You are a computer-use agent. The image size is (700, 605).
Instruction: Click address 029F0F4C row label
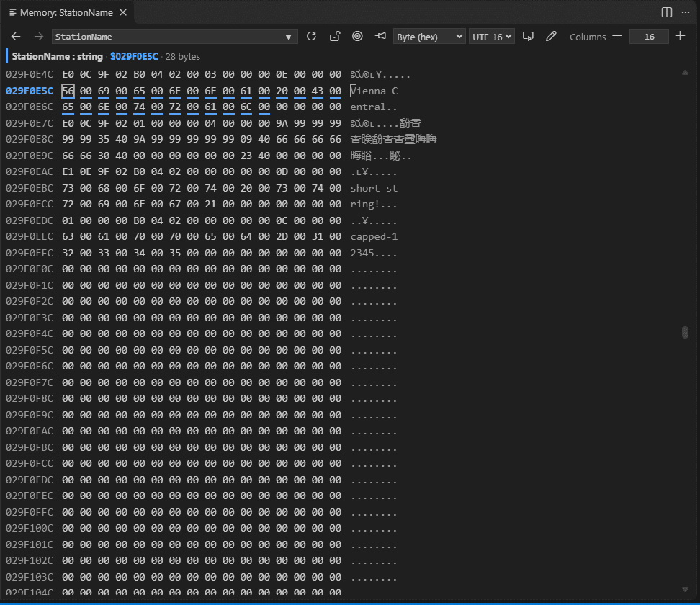coord(30,334)
